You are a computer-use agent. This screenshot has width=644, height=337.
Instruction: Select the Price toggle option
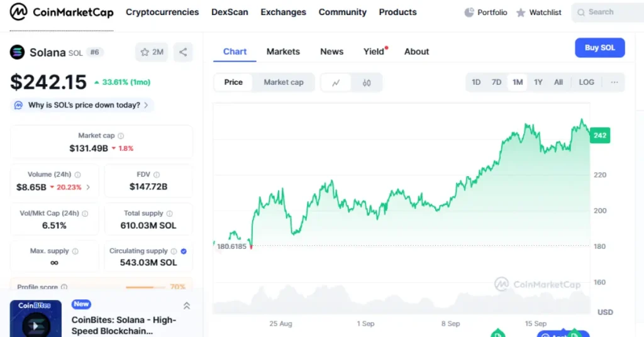[x=233, y=82]
